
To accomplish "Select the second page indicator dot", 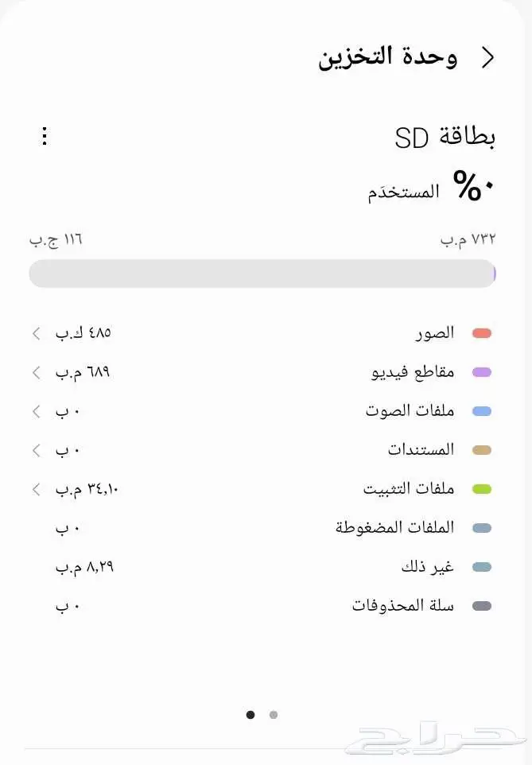I will point(274,715).
